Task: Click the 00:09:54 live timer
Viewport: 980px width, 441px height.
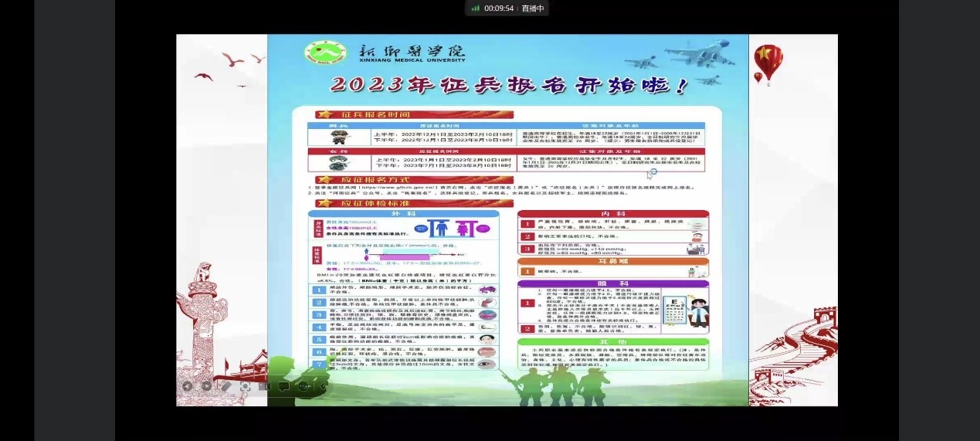Action: click(499, 8)
